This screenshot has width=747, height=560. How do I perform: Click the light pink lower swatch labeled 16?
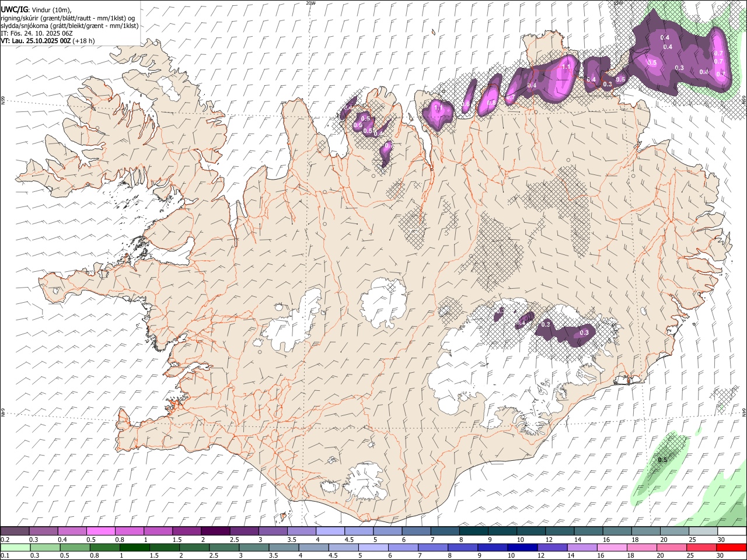[612, 547]
